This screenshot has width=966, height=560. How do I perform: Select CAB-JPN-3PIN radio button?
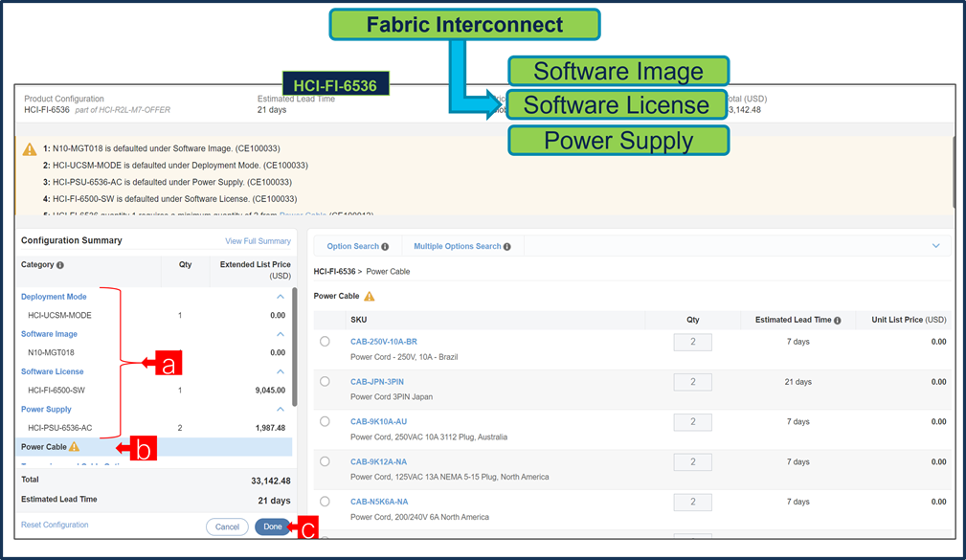tap(325, 381)
